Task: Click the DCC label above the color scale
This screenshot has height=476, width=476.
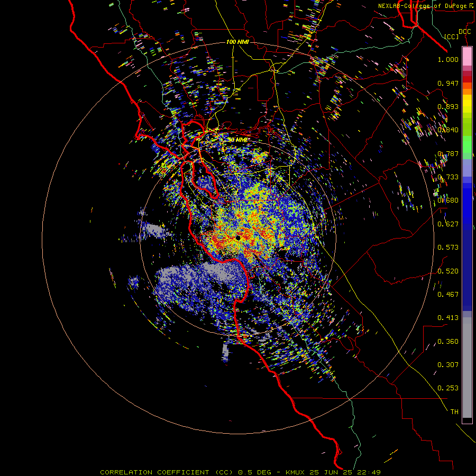Action: click(465, 32)
